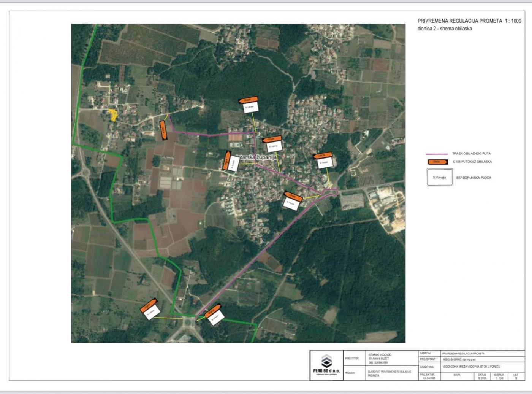Image resolution: width=532 pixels, height=394 pixels.
Task: Select the rightmost orange detour sign on map
Action: (323, 156)
